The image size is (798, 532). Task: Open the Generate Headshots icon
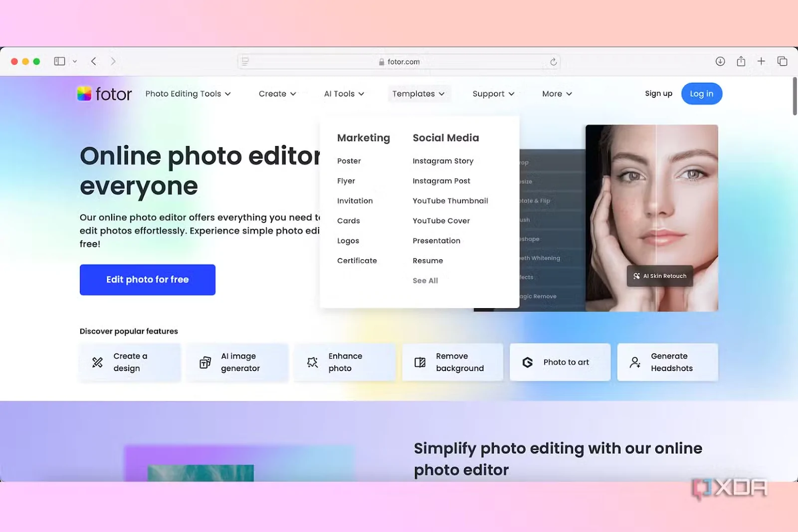[x=634, y=362]
